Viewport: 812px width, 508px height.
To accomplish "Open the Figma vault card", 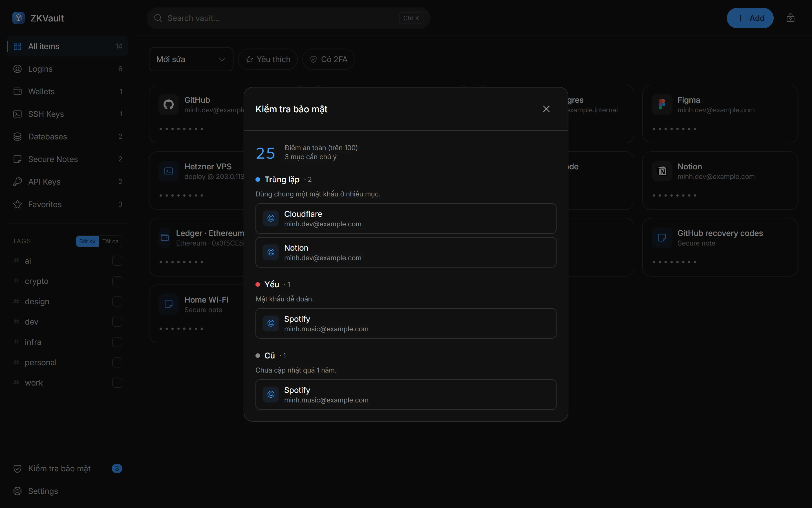I will pyautogui.click(x=720, y=114).
